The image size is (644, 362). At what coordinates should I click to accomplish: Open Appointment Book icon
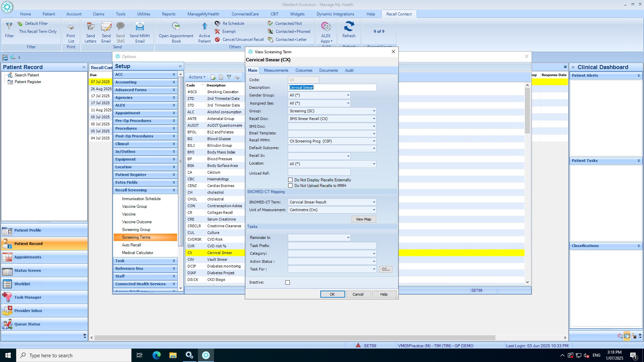pyautogui.click(x=176, y=26)
